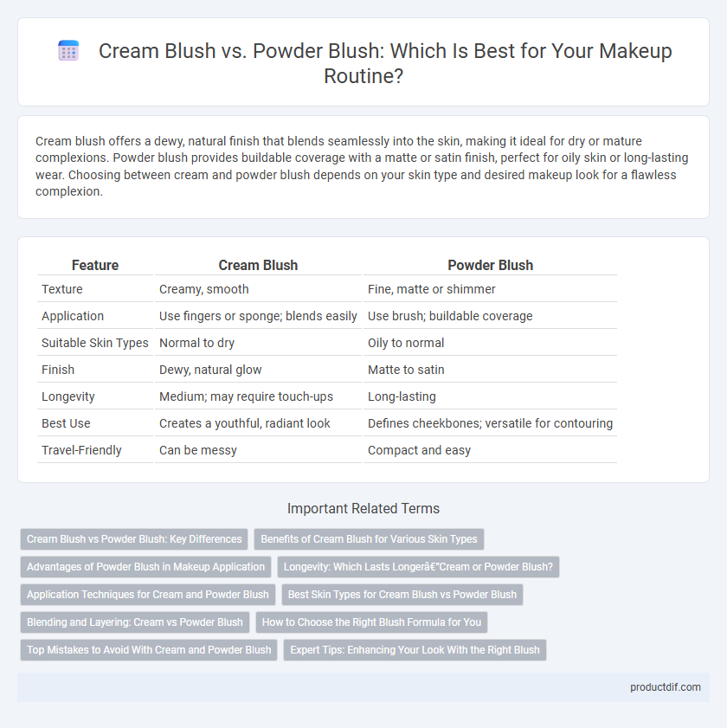Image resolution: width=727 pixels, height=728 pixels.
Task: Open the 'Longevity: Which Lasts Longer' tag
Action: pyautogui.click(x=418, y=567)
